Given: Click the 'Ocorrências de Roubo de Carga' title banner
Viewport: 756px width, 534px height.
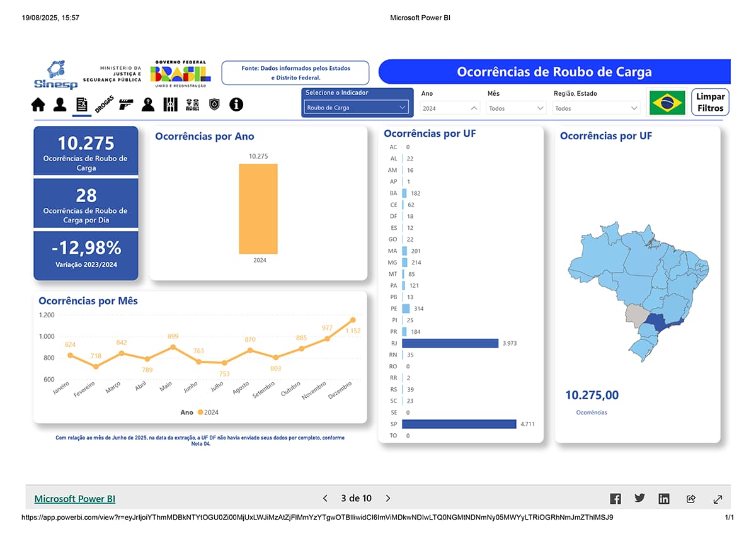Looking at the screenshot, I should pos(554,72).
